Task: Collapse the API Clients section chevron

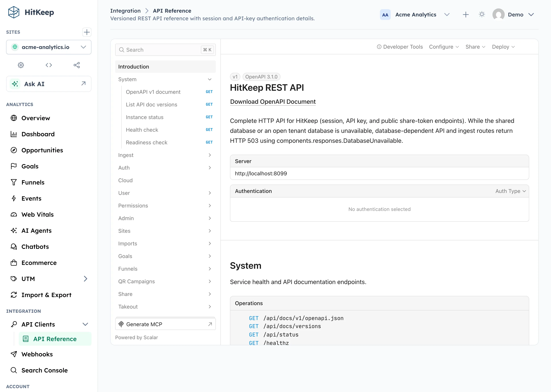Action: click(85, 324)
